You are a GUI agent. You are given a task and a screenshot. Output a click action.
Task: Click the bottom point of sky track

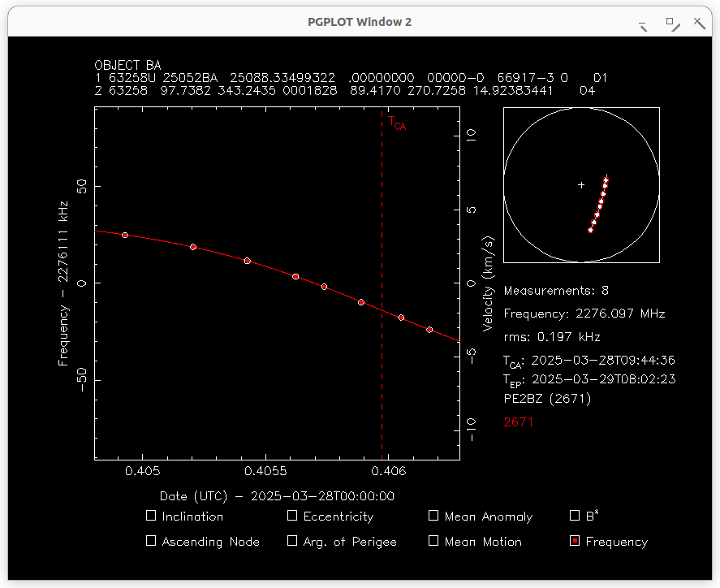[590, 231]
